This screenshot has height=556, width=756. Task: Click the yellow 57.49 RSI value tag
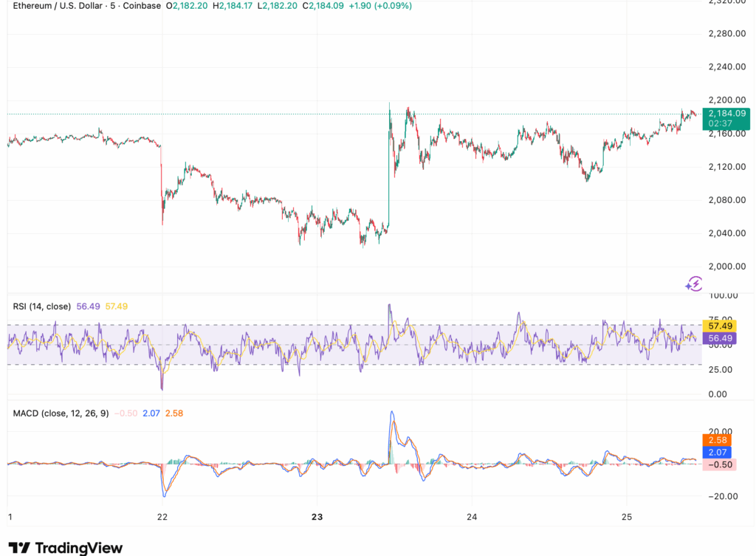coord(719,326)
